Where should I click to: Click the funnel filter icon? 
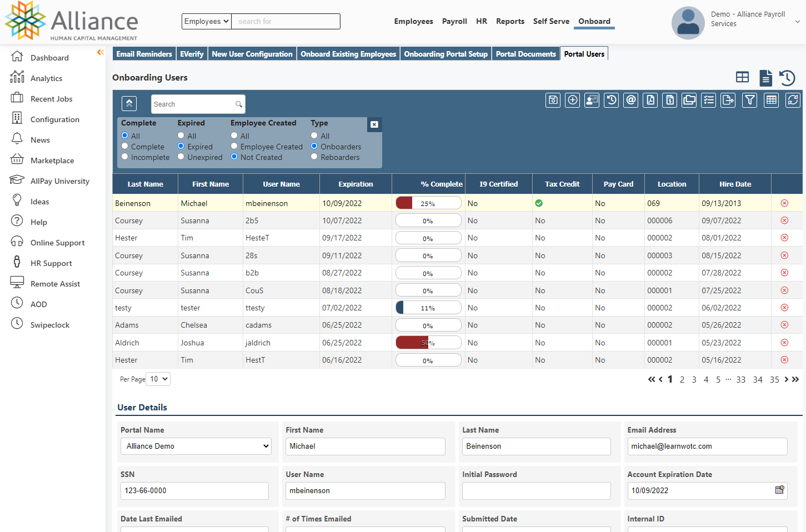pyautogui.click(x=750, y=100)
